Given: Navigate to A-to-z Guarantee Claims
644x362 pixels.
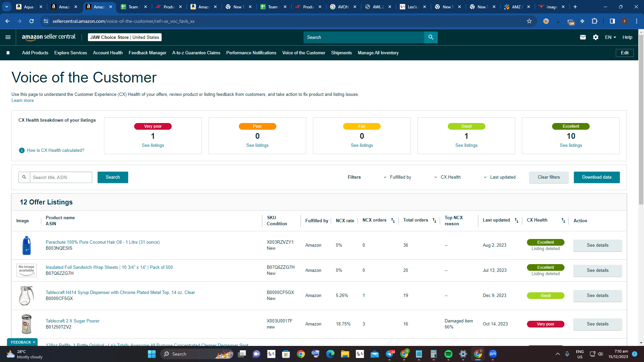Looking at the screenshot, I should (196, 53).
